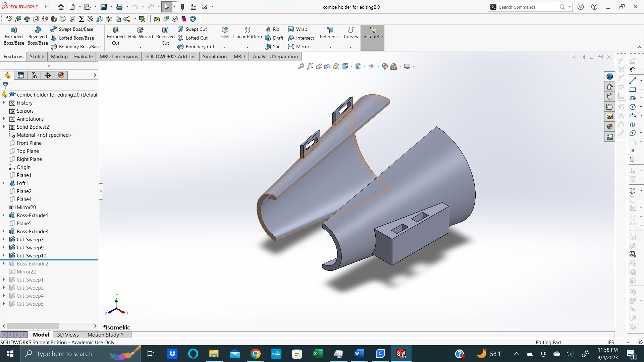Open the Zoom to Area tool
The image size is (644, 362).
click(310, 66)
